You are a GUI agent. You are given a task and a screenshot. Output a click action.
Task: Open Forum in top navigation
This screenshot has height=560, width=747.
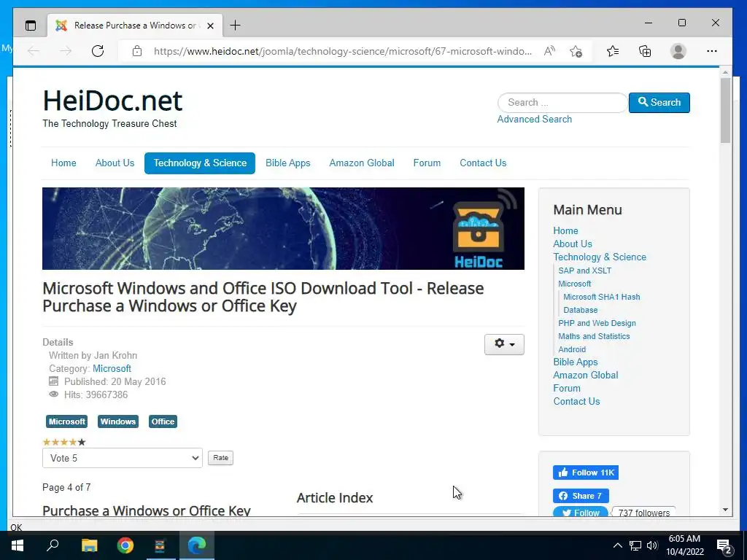point(427,163)
